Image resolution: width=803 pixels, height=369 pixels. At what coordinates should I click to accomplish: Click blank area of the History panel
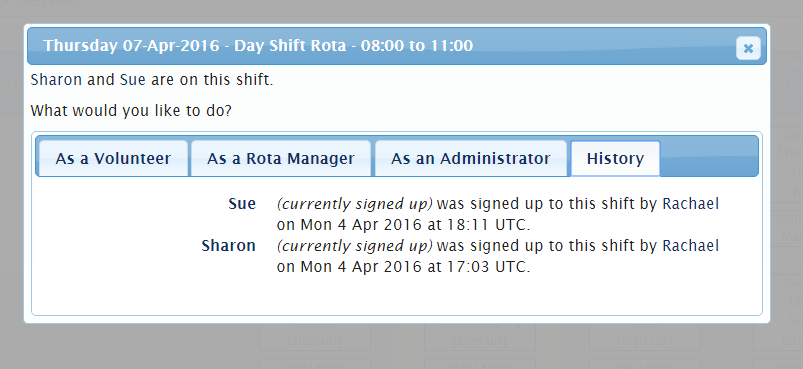tap(397, 296)
